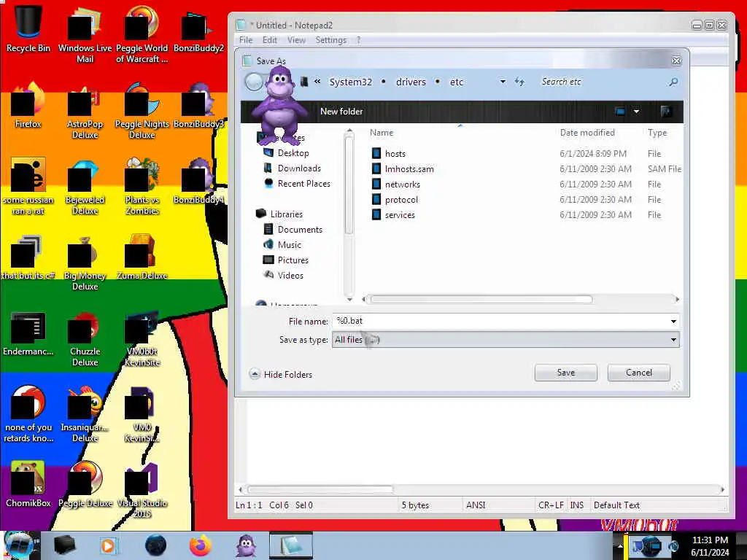Select the Firefox desktop shortcut

click(x=28, y=106)
